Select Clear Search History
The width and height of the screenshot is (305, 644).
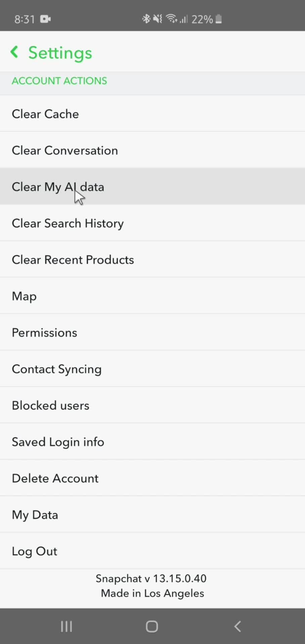pyautogui.click(x=68, y=223)
